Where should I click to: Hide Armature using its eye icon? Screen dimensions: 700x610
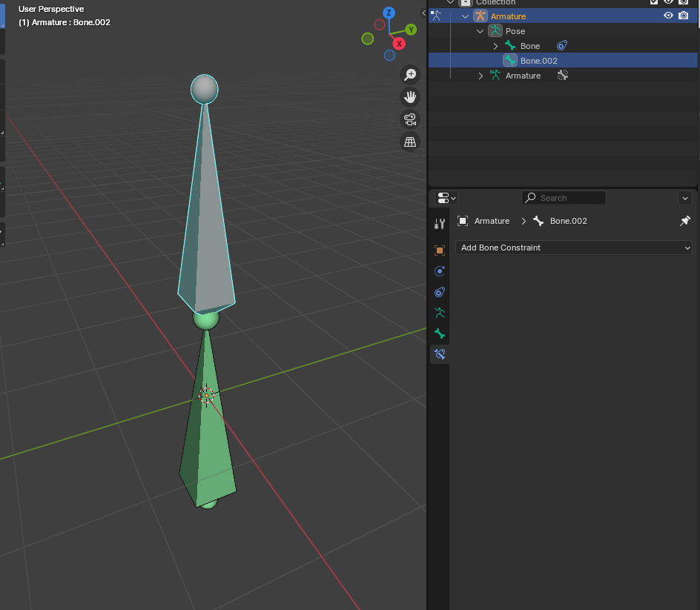668,16
